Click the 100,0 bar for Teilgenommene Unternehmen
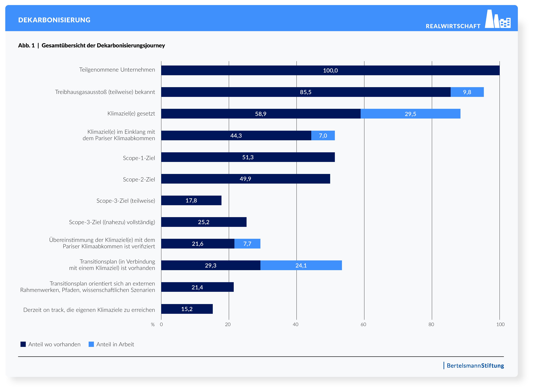Viewport: 534px width, 392px height. tap(330, 70)
